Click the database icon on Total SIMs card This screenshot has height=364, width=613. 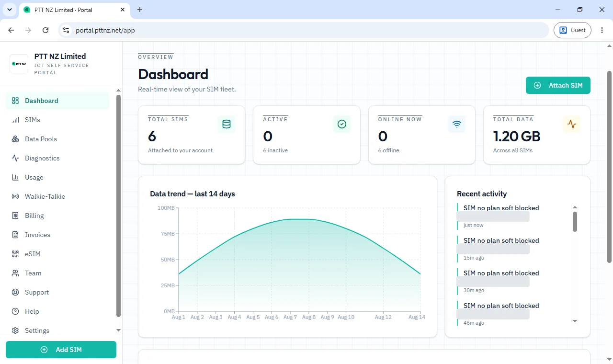(x=227, y=124)
